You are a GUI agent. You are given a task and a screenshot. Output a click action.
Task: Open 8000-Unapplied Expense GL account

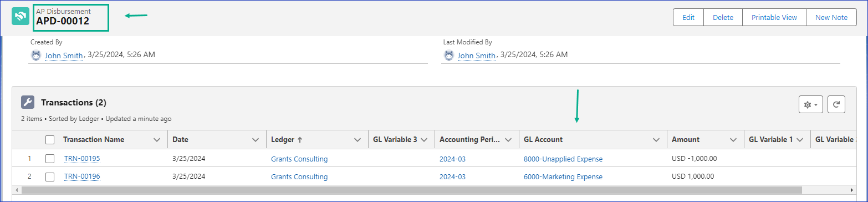(563, 159)
